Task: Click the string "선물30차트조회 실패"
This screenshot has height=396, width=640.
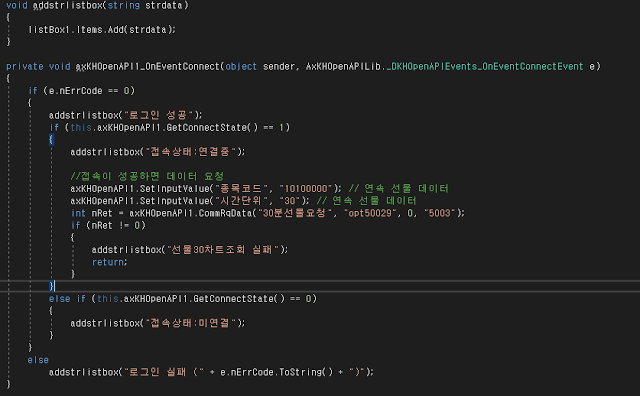Action: (222, 250)
